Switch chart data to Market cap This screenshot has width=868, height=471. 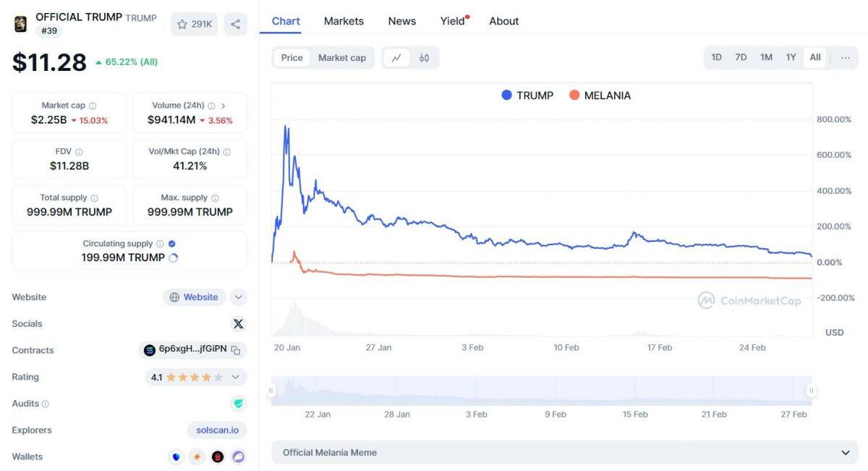click(343, 57)
